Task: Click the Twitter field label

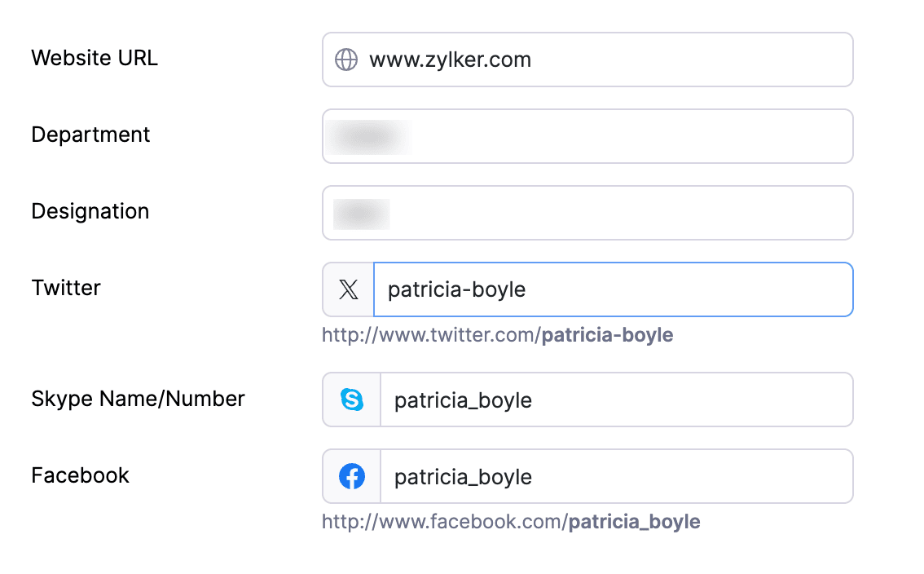Action: [x=66, y=288]
